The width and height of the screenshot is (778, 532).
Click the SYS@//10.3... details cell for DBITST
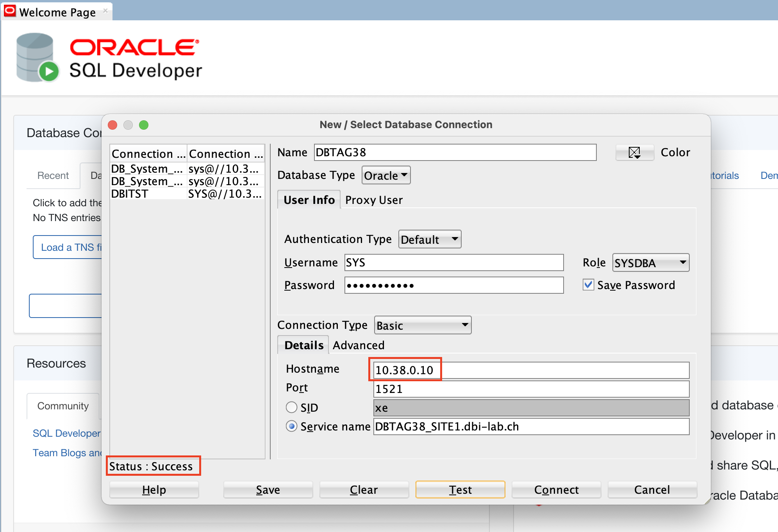click(x=225, y=194)
